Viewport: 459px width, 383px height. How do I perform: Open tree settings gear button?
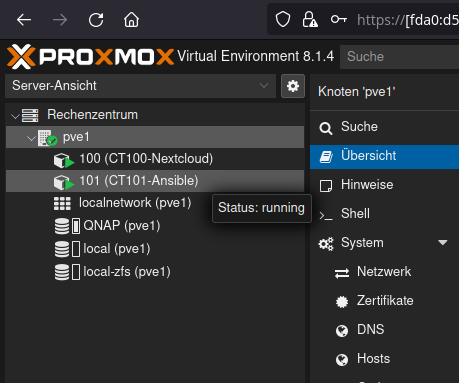click(293, 86)
